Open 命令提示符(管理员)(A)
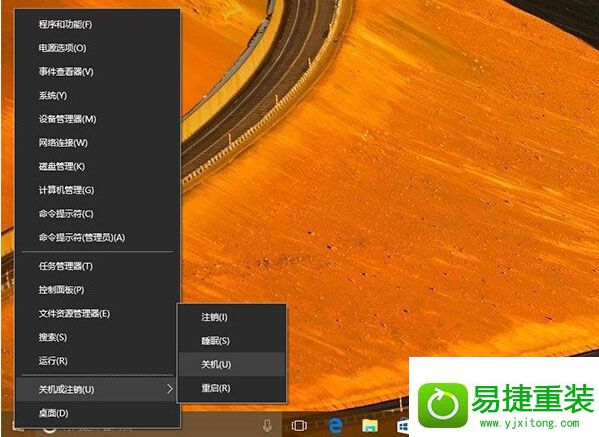Screen dimensions: 599x437 97,238
